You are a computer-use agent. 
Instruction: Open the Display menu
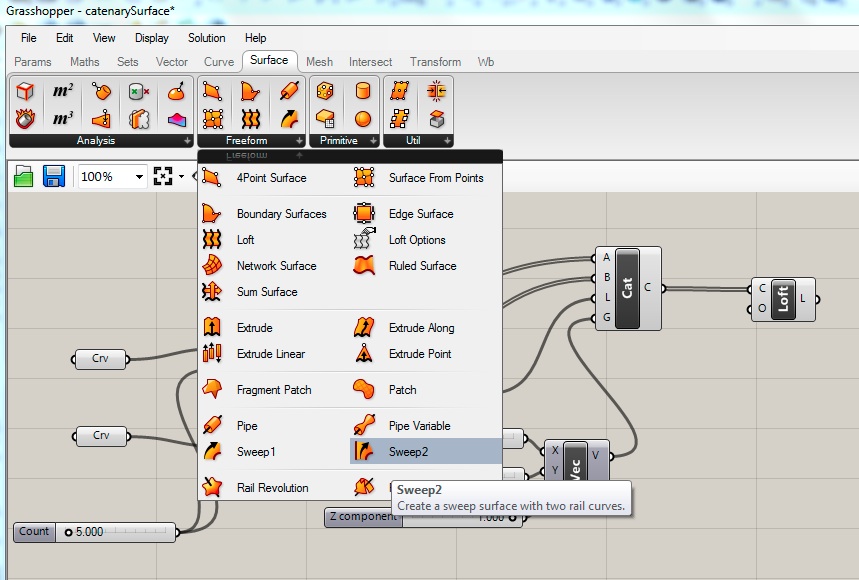tap(152, 38)
